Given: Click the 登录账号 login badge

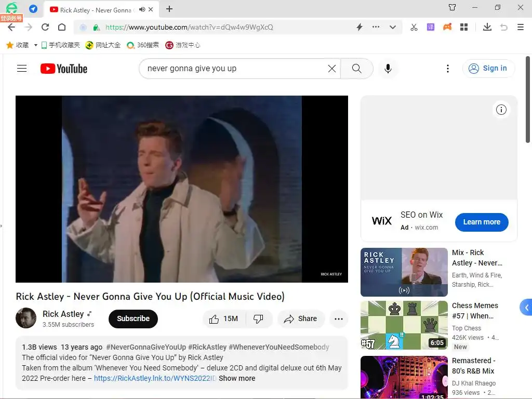Looking at the screenshot, I should pos(11,18).
